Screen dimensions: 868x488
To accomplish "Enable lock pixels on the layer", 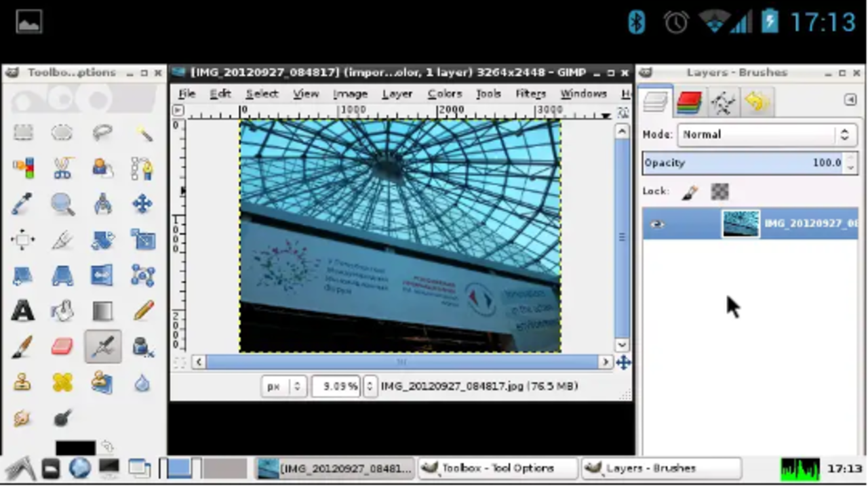I will pos(689,192).
